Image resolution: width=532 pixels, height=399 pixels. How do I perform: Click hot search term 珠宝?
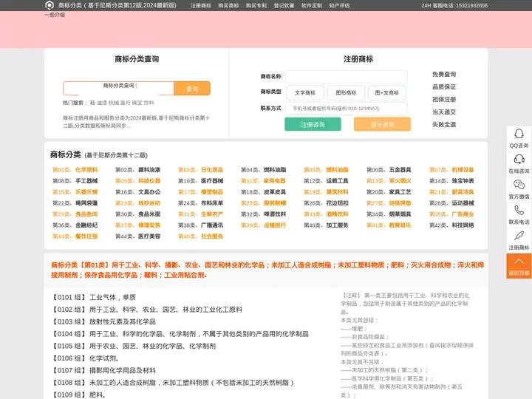tap(137, 103)
